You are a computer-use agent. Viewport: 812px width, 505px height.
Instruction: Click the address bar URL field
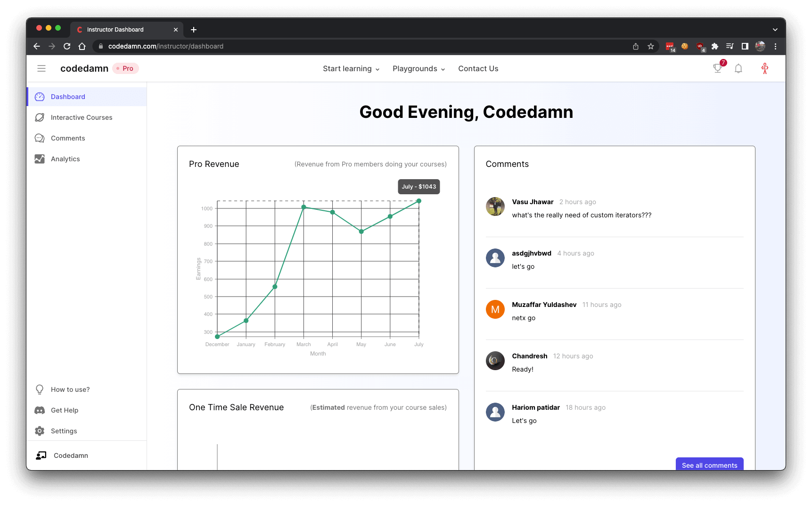(330, 46)
